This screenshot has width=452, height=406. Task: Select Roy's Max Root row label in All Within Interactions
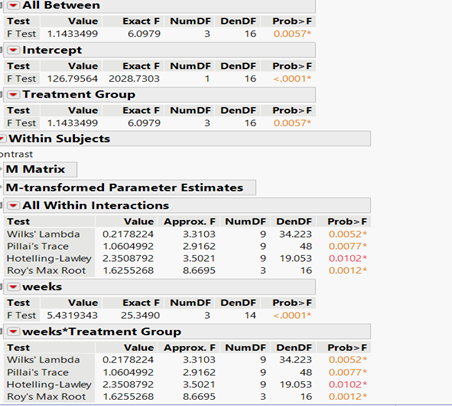point(46,271)
